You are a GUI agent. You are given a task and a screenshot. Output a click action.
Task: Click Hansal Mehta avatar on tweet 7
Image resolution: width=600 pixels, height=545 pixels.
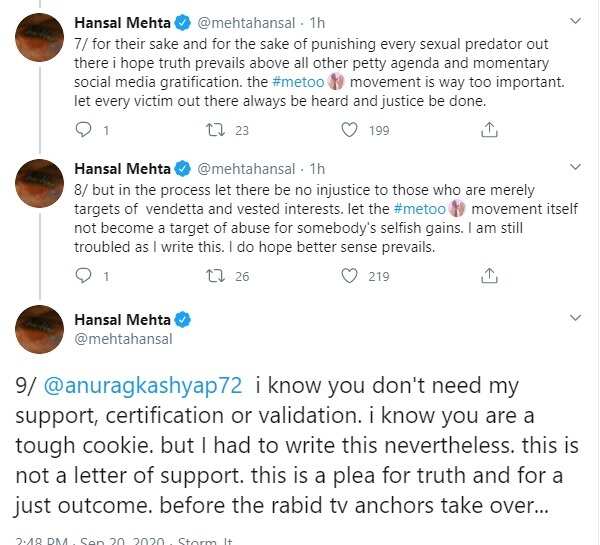coord(41,40)
